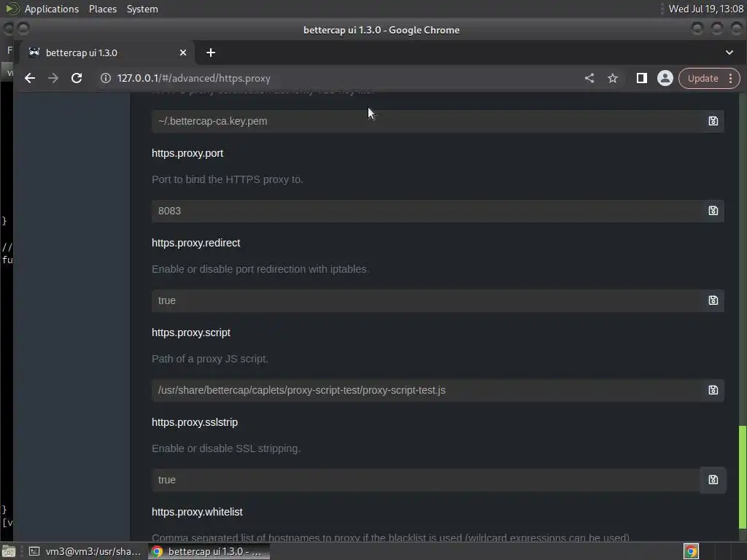Save the https.proxy.script path value
This screenshot has height=560, width=747.
tap(713, 390)
